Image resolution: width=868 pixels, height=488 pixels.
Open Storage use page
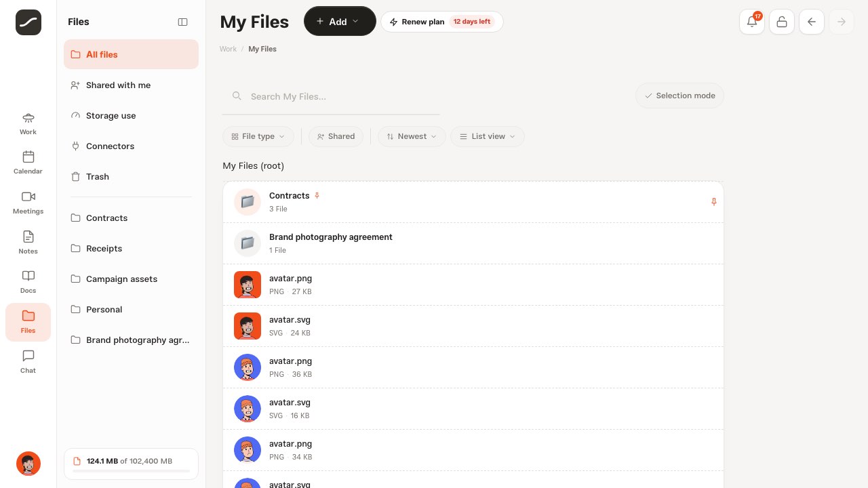[131, 115]
